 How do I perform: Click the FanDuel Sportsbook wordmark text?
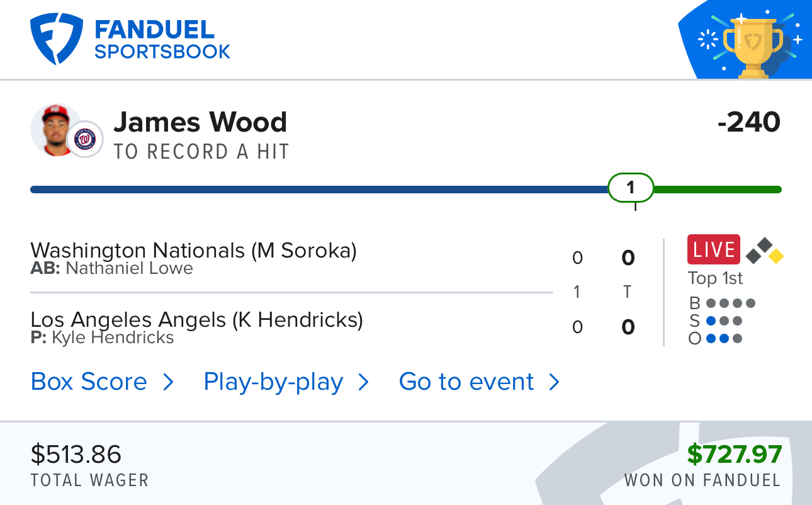click(x=162, y=39)
